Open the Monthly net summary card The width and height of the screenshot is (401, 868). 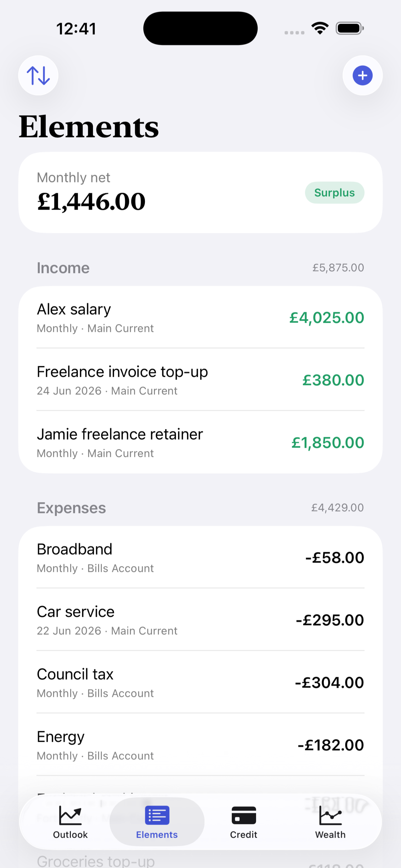point(200,192)
